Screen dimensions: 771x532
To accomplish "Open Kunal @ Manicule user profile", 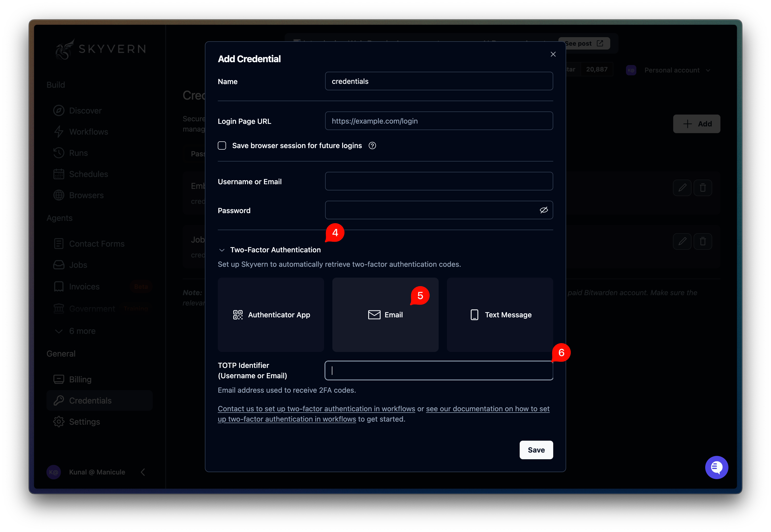I will pyautogui.click(x=86, y=472).
